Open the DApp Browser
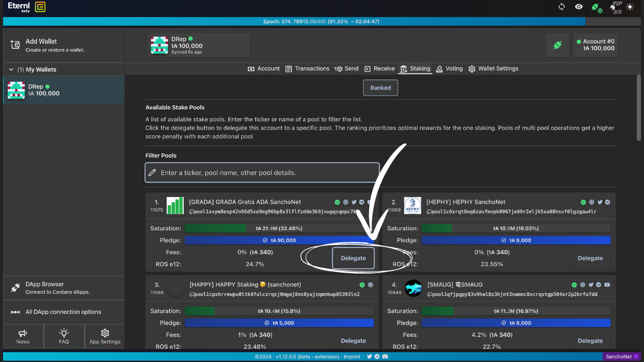The image size is (644, 362). coord(63,288)
